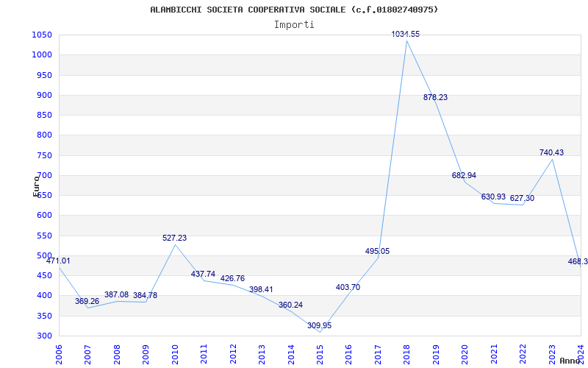This screenshot has height=368, width=588.
Task: Click the 350 y-axis value
Action: click(44, 316)
